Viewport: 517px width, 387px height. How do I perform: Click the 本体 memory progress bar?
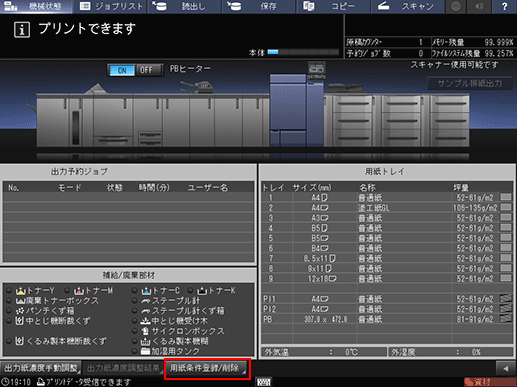point(303,52)
